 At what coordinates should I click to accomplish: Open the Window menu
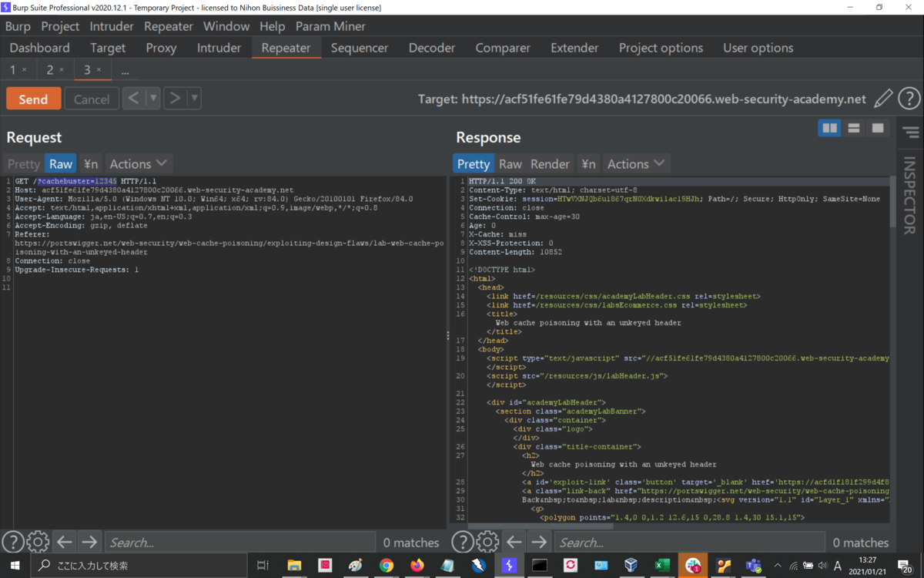tap(226, 26)
